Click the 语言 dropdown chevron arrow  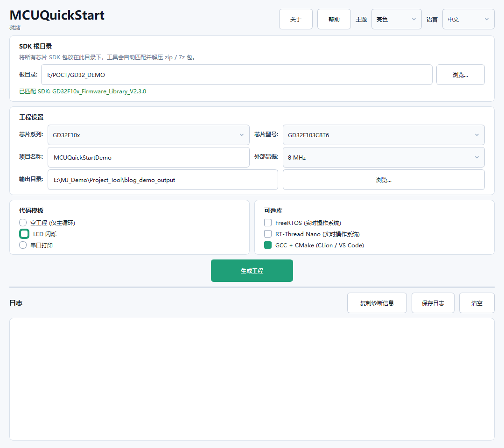(487, 19)
